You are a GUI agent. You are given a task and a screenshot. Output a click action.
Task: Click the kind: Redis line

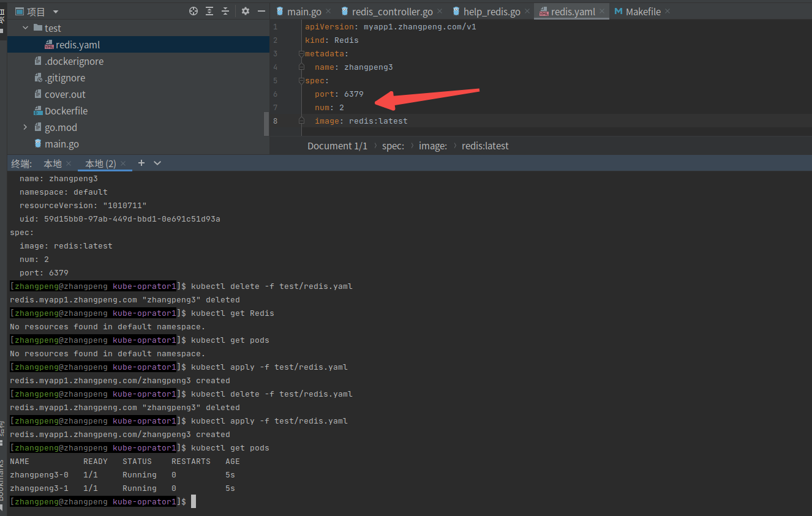pos(332,40)
